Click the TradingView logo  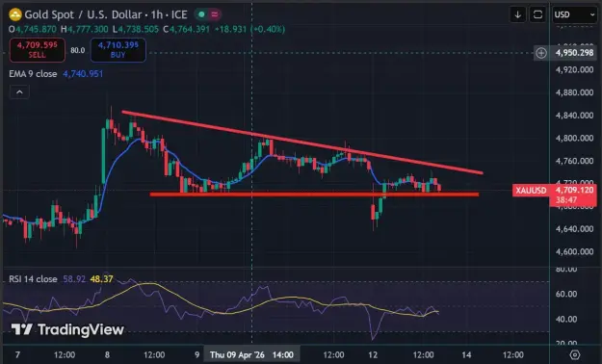(x=67, y=329)
